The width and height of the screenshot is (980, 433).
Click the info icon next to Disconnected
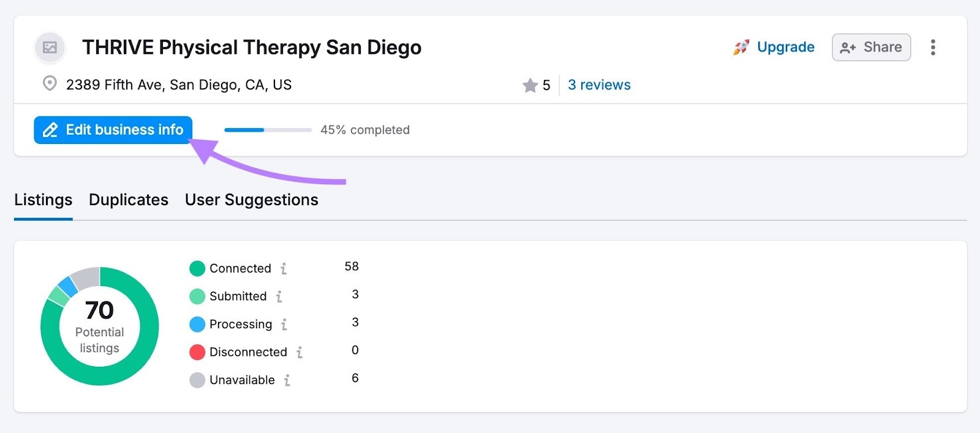[x=299, y=353]
